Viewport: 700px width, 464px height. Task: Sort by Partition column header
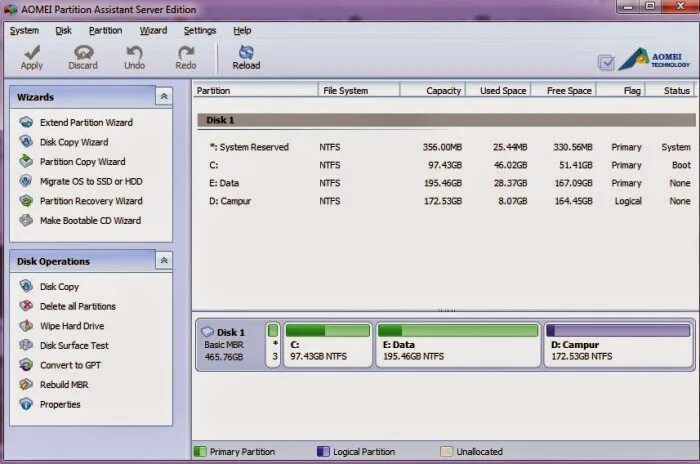[255, 91]
